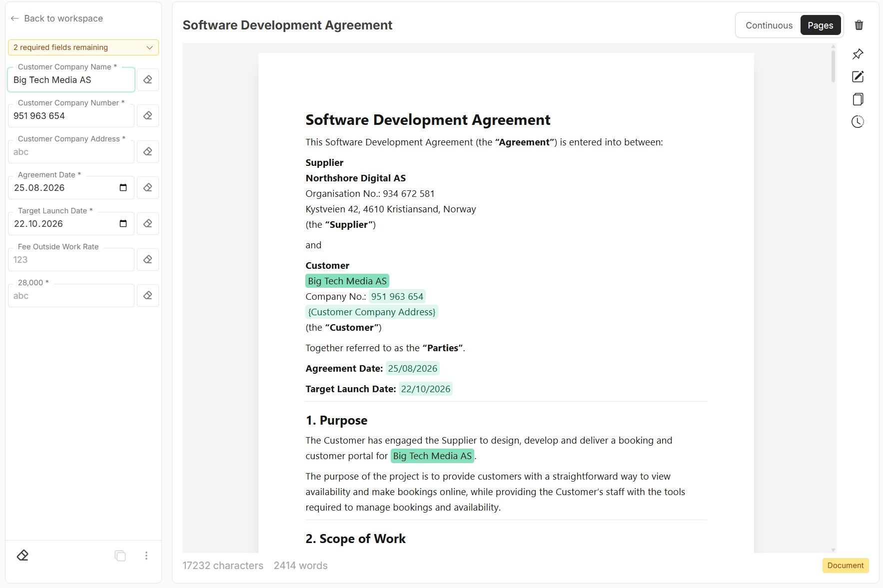This screenshot has width=883, height=588.
Task: Click the Agreement Date input field
Action: coord(71,188)
